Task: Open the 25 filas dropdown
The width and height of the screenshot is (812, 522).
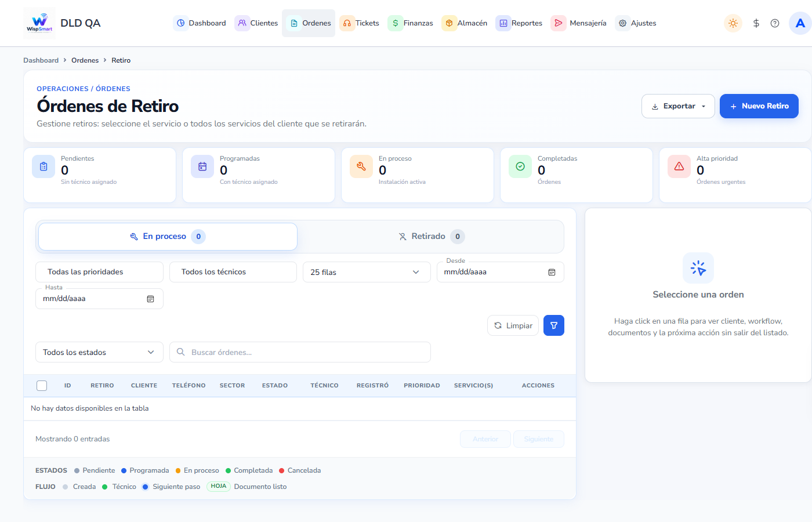Action: (367, 272)
